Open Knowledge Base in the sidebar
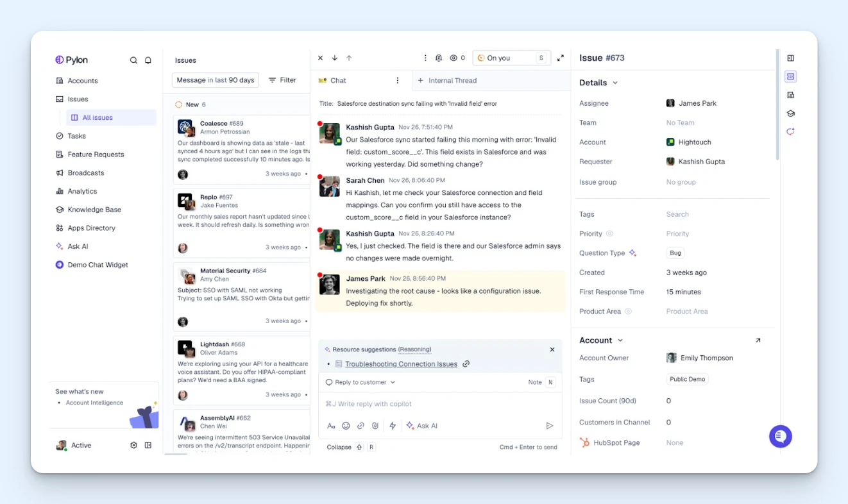The height and width of the screenshot is (504, 848). [x=94, y=210]
